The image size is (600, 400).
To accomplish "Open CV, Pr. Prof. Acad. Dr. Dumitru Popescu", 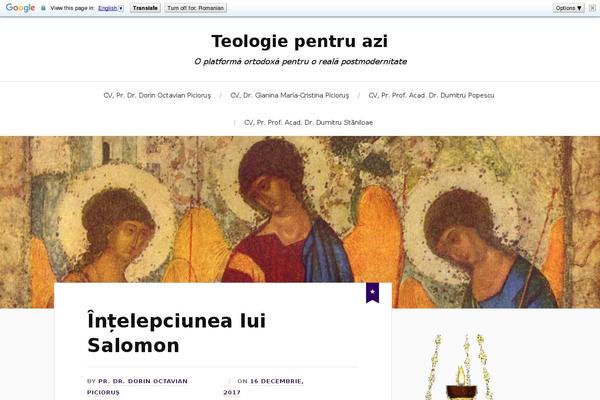I will (x=431, y=95).
